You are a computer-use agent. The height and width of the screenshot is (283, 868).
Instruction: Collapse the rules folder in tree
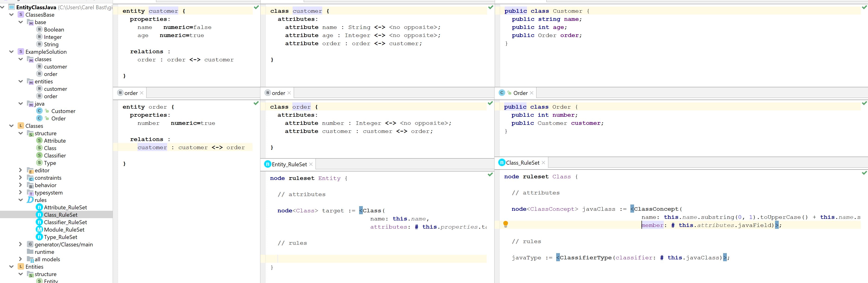click(x=21, y=200)
